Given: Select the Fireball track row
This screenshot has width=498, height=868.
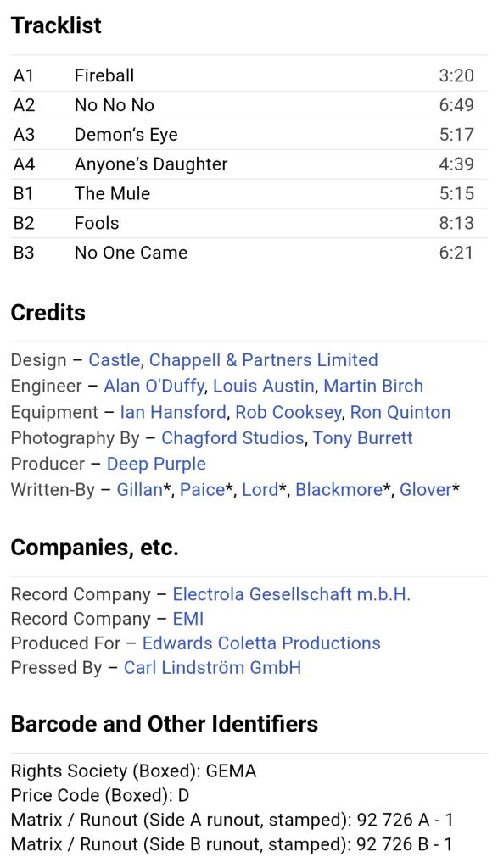Looking at the screenshot, I should [x=249, y=75].
